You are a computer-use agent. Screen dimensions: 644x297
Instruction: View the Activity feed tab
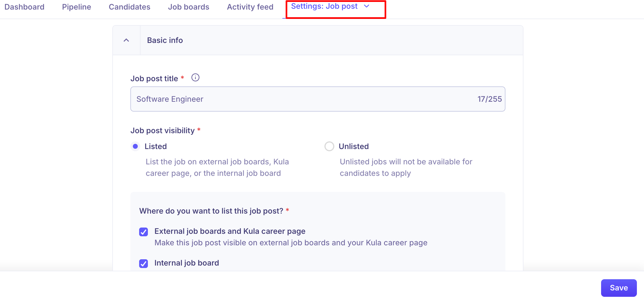(x=250, y=7)
